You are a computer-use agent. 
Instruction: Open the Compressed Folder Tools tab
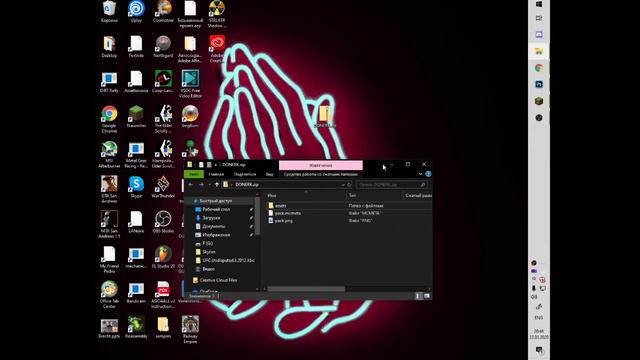(x=320, y=174)
